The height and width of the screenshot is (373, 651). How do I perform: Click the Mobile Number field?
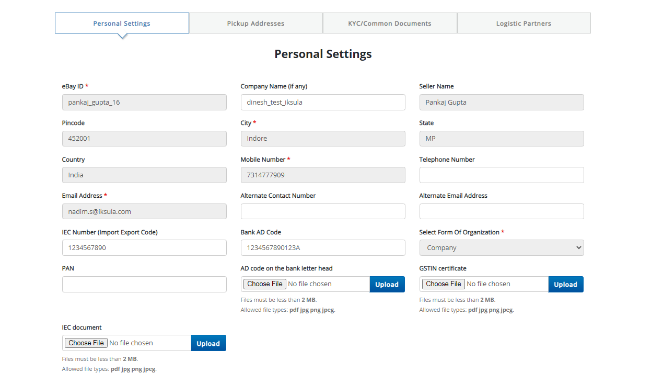point(323,175)
